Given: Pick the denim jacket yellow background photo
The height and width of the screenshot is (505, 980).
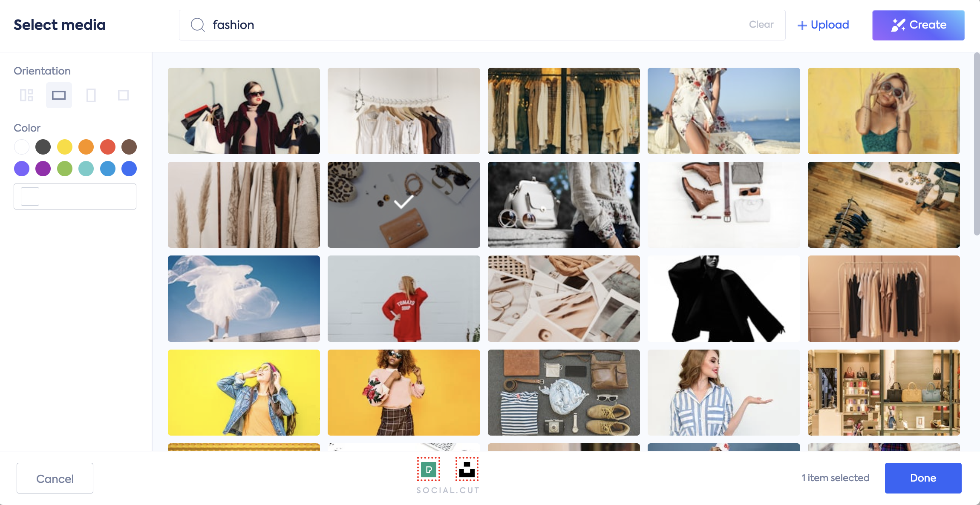Looking at the screenshot, I should tap(244, 393).
